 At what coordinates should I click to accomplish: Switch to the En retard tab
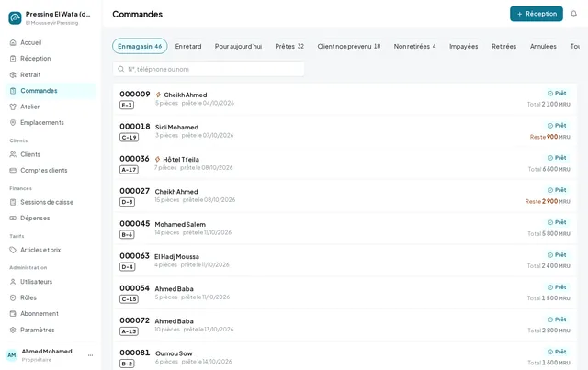(x=188, y=46)
